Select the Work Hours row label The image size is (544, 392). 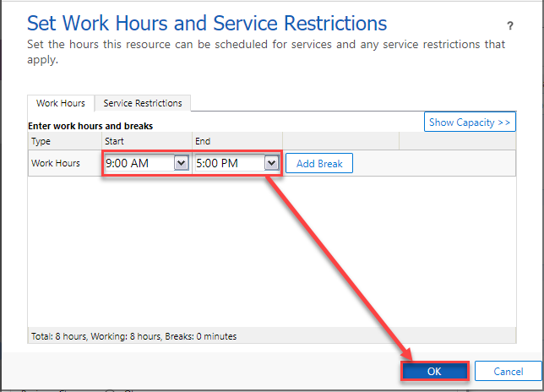[x=56, y=163]
